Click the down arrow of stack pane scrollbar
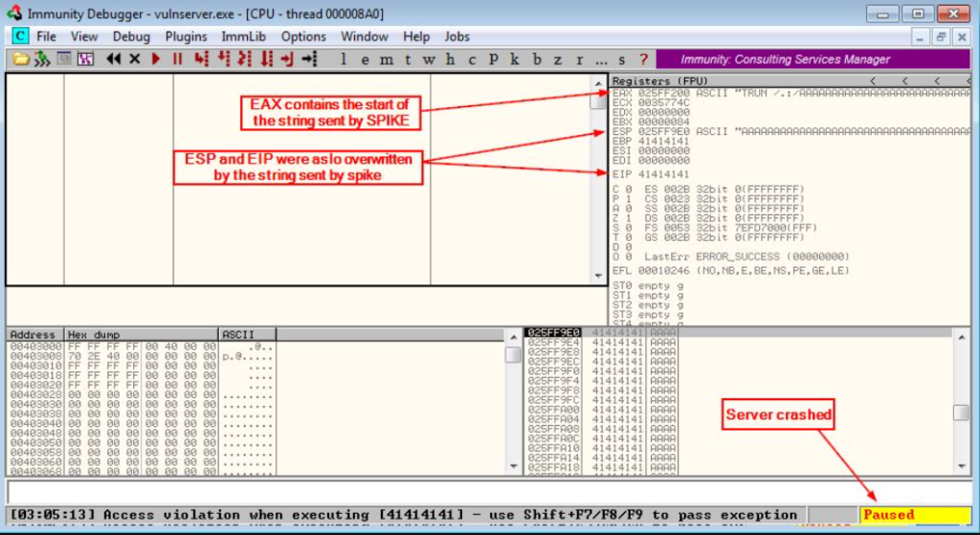The image size is (980, 535). coord(962,466)
